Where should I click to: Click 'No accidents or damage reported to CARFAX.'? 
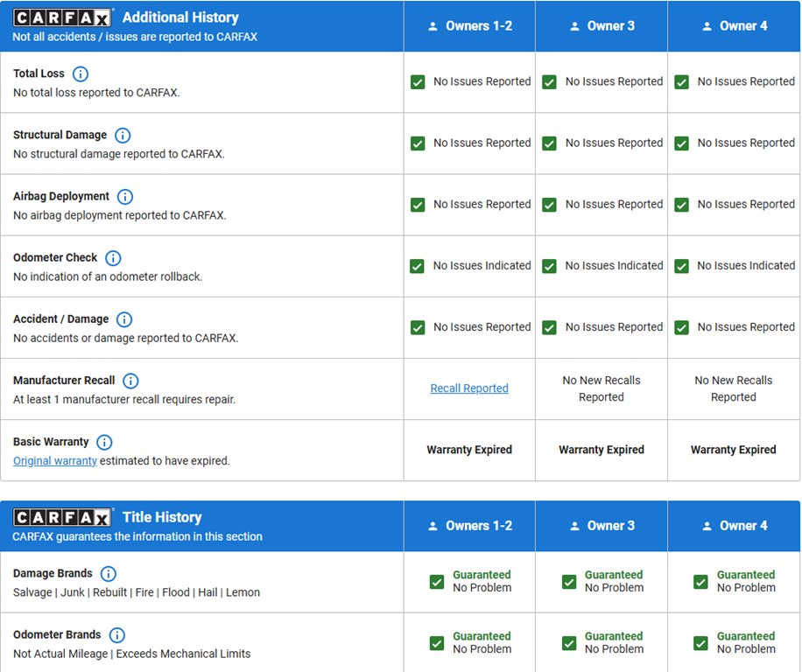pyautogui.click(x=126, y=338)
